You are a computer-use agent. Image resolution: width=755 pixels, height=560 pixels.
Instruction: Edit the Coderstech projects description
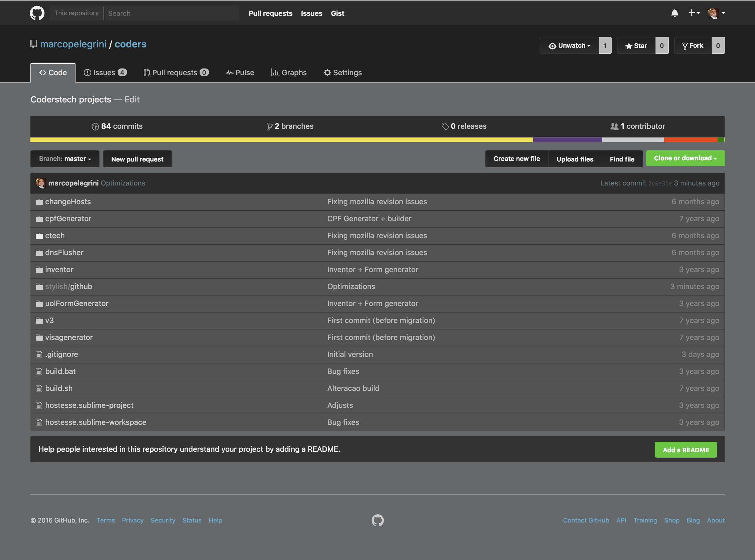click(x=132, y=99)
